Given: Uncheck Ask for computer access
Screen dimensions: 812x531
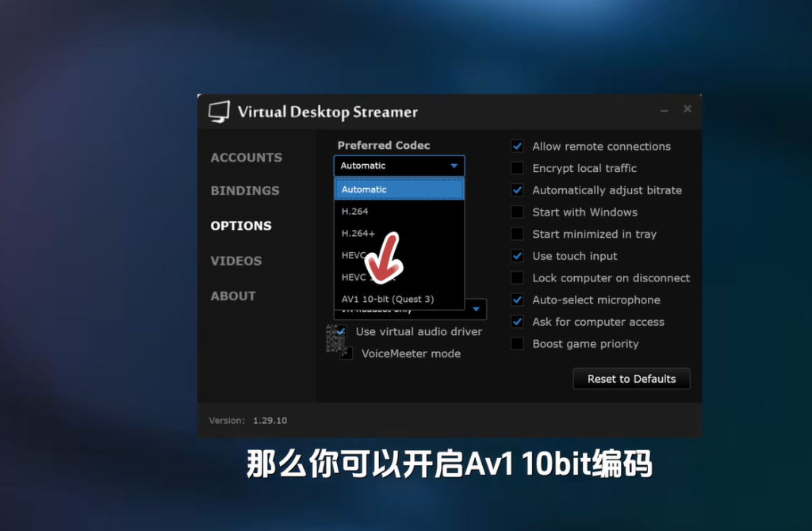Looking at the screenshot, I should 517,322.
